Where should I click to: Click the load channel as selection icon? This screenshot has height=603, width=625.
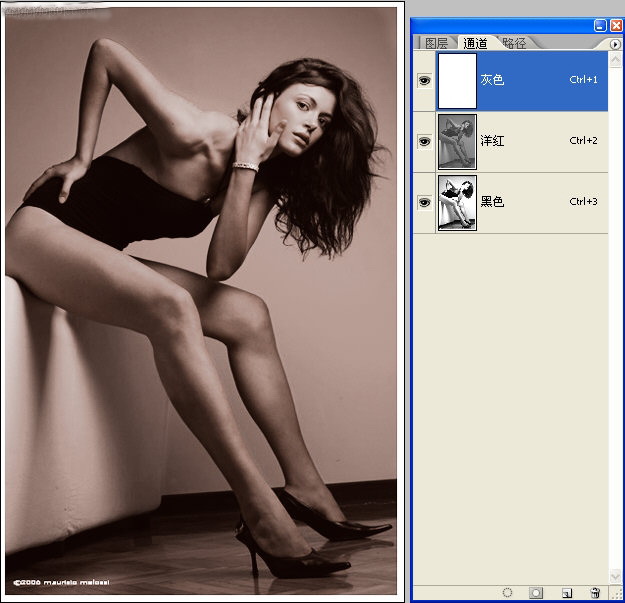tap(508, 593)
